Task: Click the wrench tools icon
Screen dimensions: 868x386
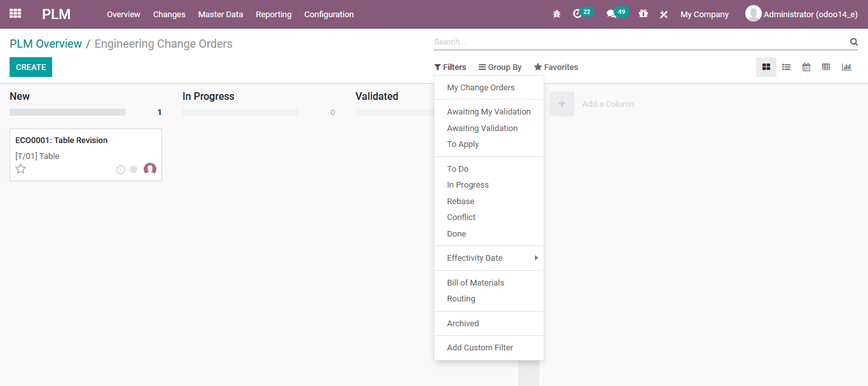Action: point(664,14)
